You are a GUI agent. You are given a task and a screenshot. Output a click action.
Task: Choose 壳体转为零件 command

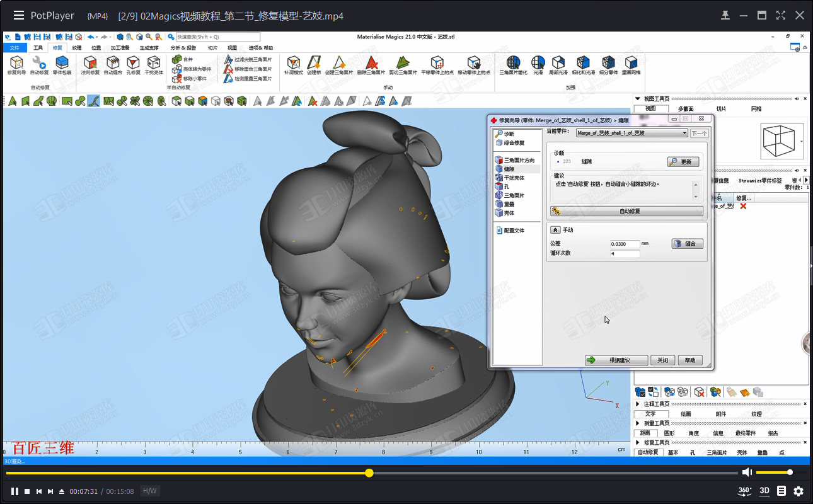192,69
